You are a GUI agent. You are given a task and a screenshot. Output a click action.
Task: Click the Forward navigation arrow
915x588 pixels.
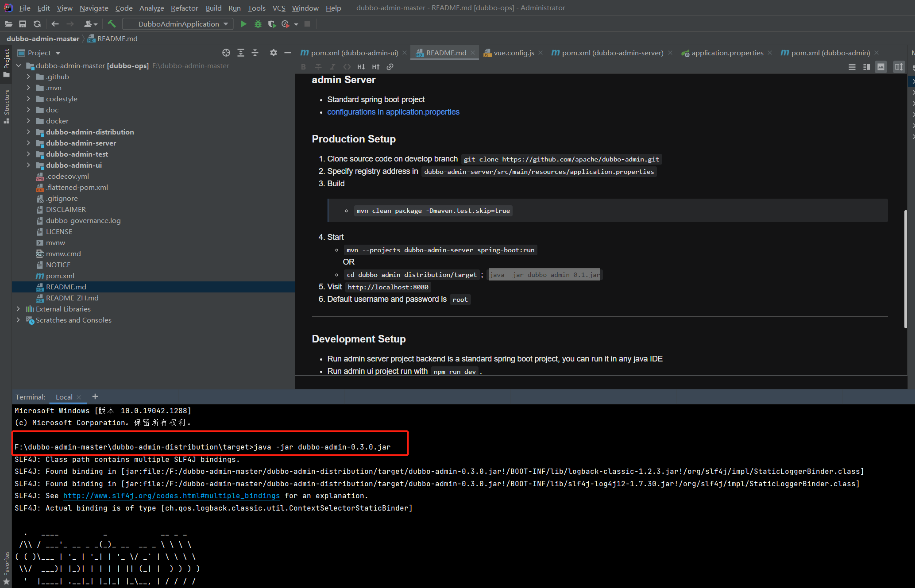coord(70,24)
